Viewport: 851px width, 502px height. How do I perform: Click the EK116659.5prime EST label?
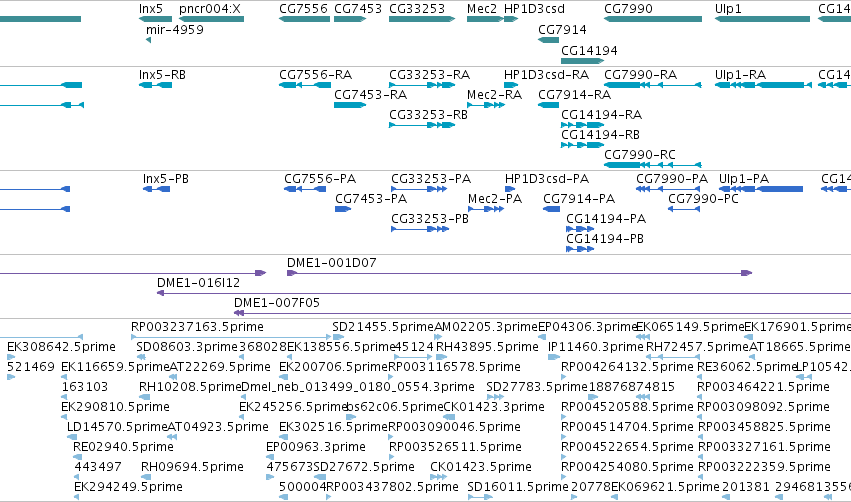tap(115, 367)
